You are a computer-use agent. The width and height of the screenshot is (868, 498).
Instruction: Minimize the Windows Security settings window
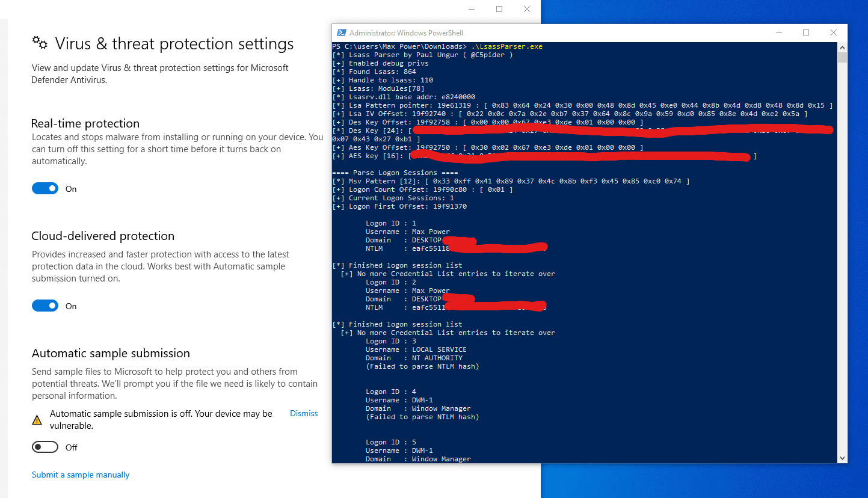coord(471,9)
